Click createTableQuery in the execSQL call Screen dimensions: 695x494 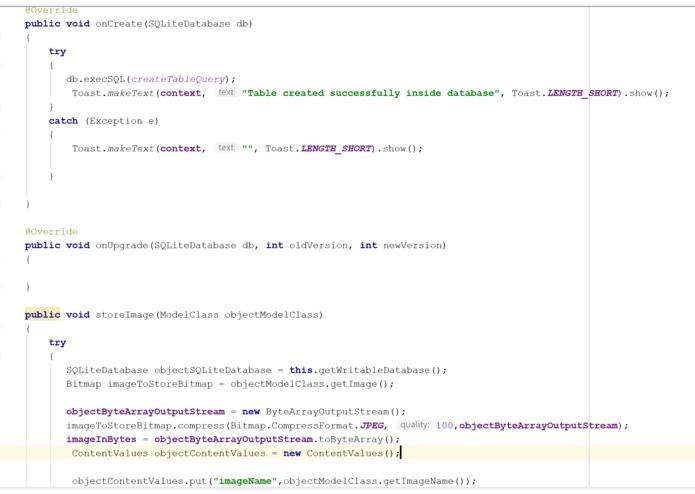(x=178, y=79)
